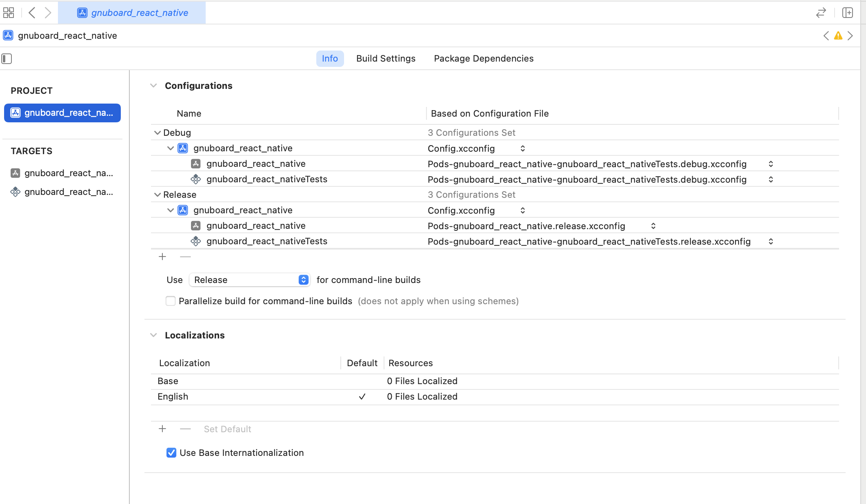Go back with the left chevron arrow

tap(32, 13)
